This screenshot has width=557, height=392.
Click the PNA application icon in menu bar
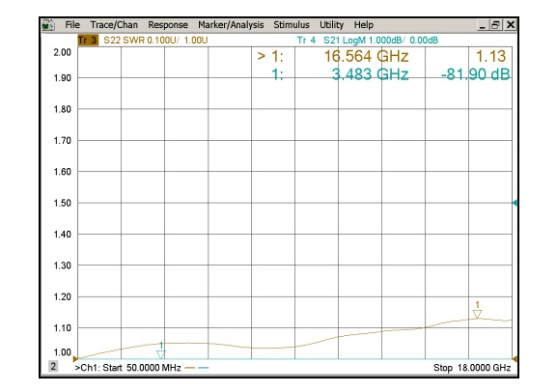tap(48, 25)
